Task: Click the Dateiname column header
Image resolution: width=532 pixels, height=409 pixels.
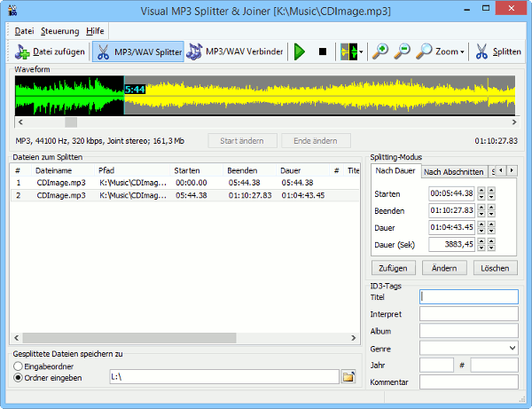Action: click(x=63, y=170)
